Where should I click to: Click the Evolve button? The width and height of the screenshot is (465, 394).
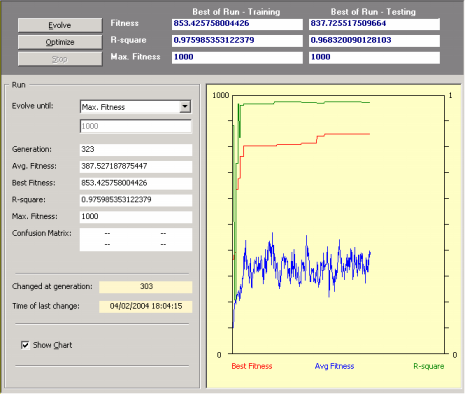60,25
